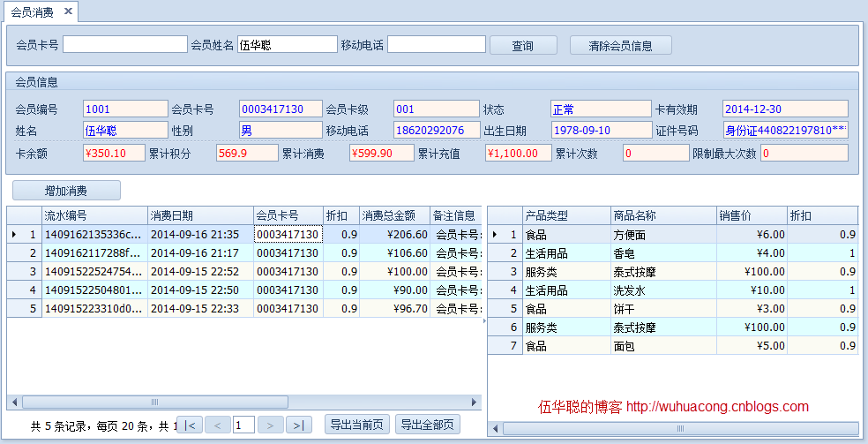
Task: Select the 泰式按摩 row number 3
Action: pos(662,271)
